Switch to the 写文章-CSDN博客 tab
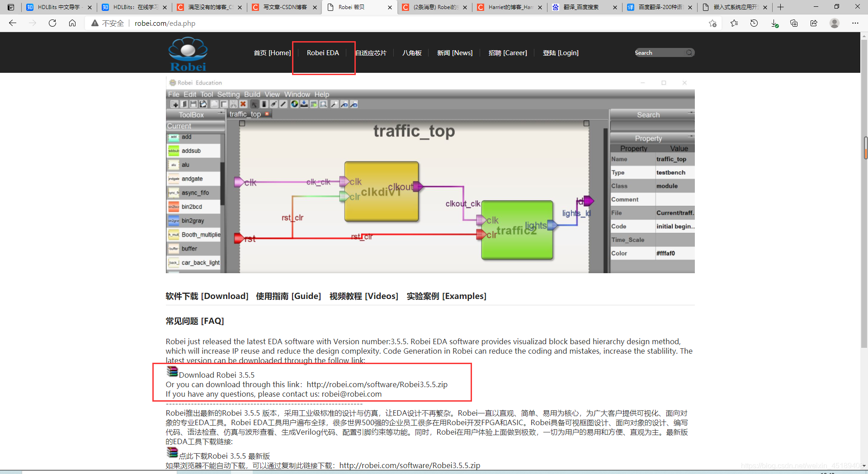868x474 pixels. 284,7
